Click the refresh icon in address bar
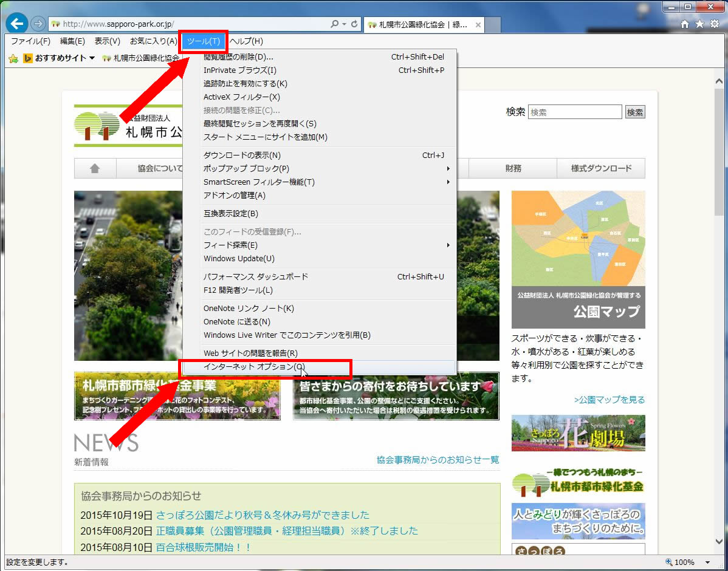Screen dimensions: 728x571 354,24
